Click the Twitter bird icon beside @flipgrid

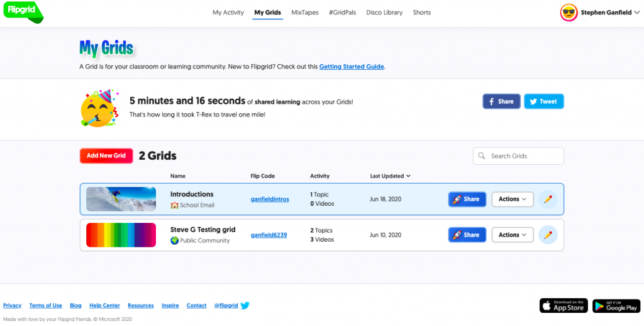pyautogui.click(x=245, y=305)
